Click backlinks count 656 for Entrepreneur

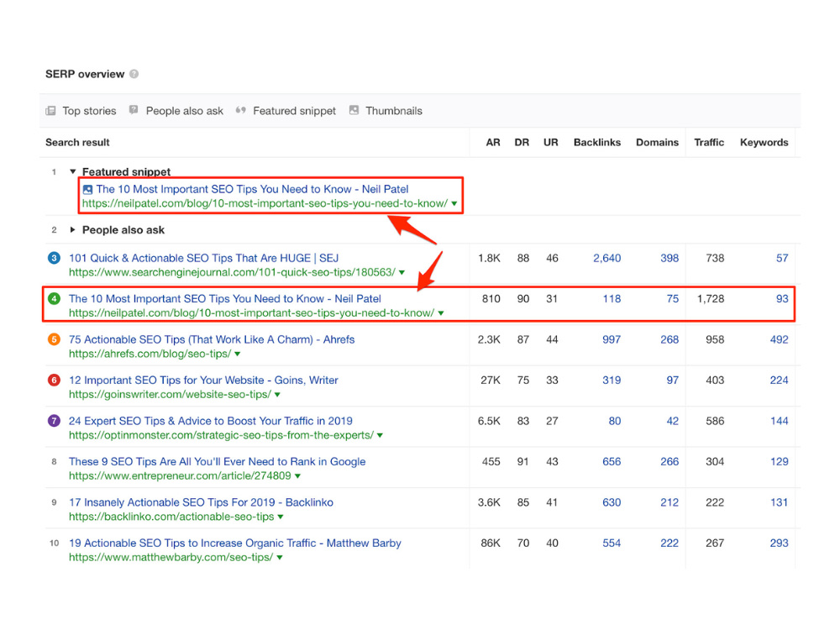point(612,462)
